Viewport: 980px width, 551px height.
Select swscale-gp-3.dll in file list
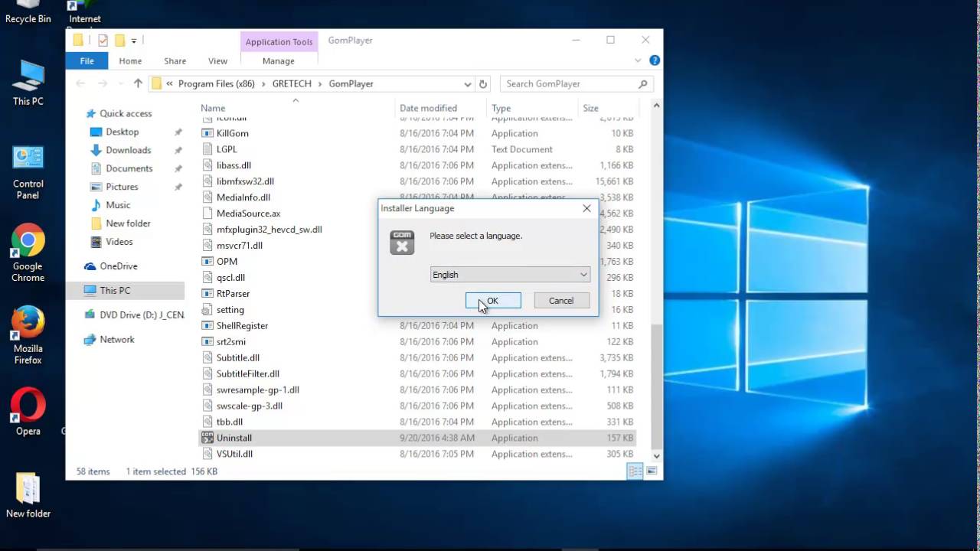click(250, 406)
